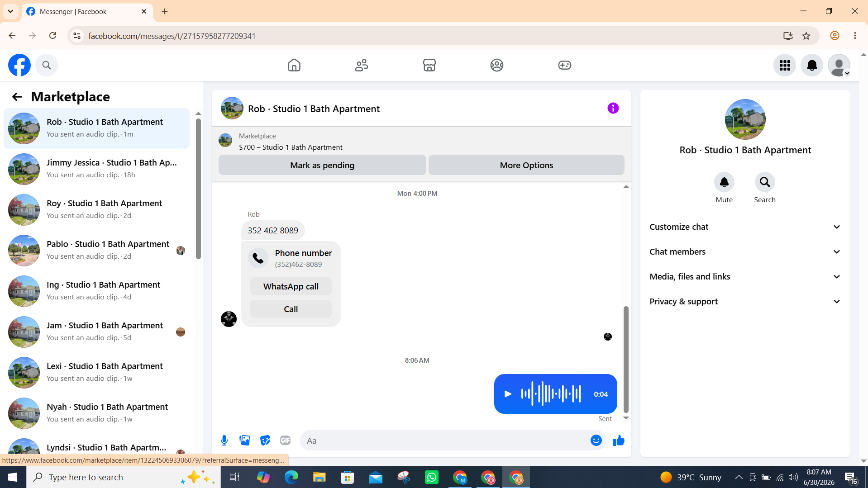Click the listing thumbnail in right panel
This screenshot has height=488, width=868.
[x=745, y=119]
